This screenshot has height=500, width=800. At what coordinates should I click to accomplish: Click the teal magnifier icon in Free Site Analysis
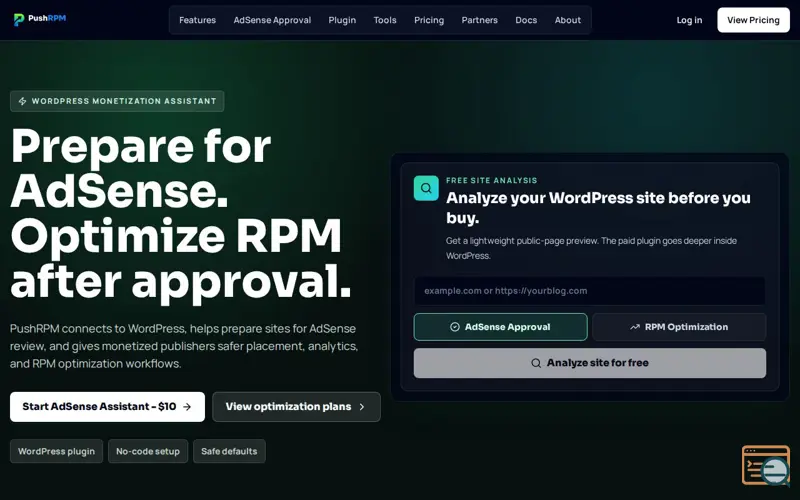426,188
